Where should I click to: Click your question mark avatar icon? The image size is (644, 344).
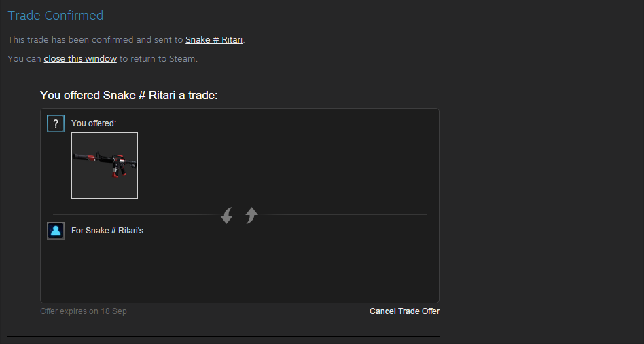(56, 123)
